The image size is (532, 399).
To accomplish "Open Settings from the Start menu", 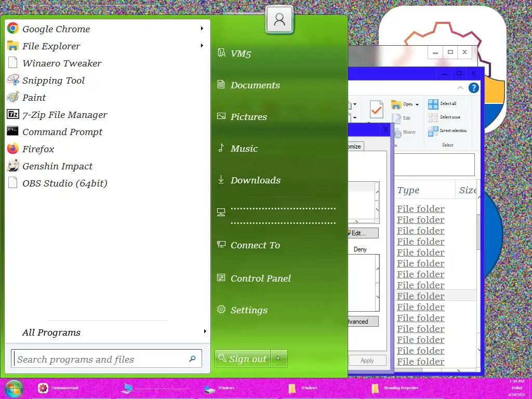I will coord(279,310).
